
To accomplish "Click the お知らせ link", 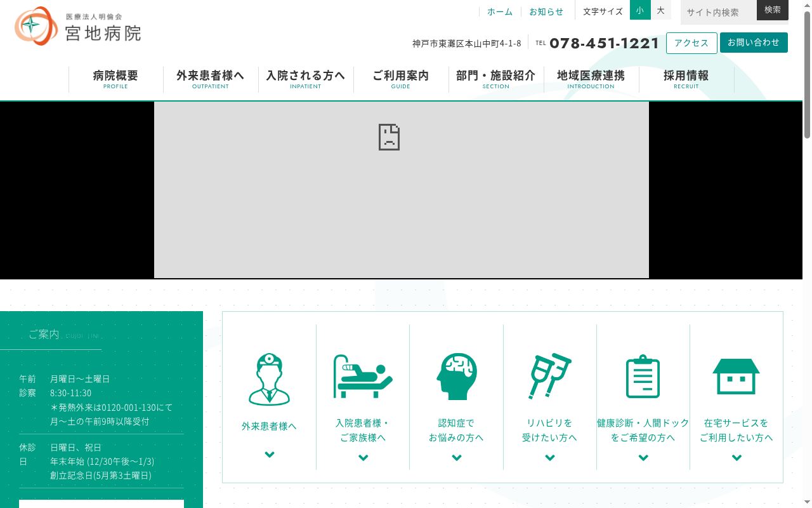I will [x=546, y=11].
